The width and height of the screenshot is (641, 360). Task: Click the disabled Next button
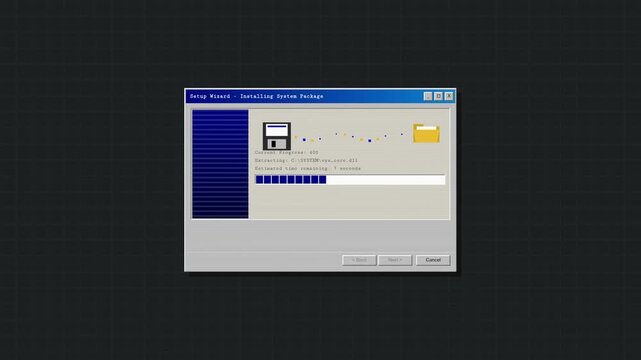point(395,260)
